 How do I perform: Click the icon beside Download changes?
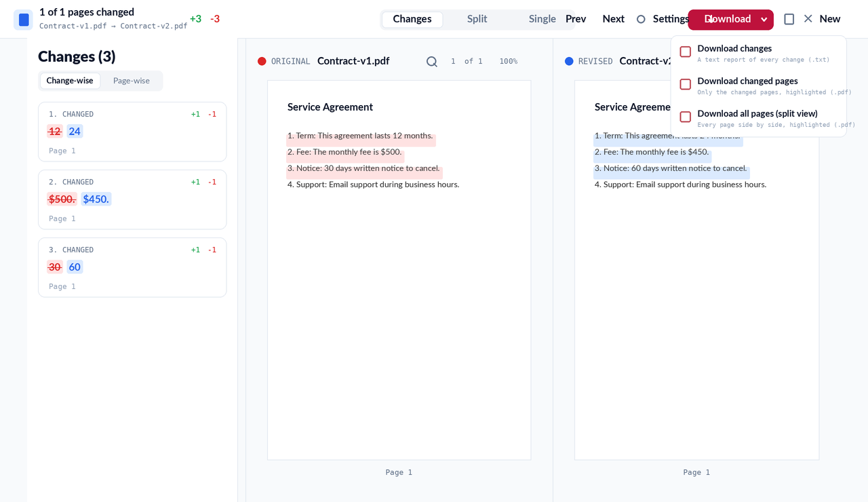(686, 52)
